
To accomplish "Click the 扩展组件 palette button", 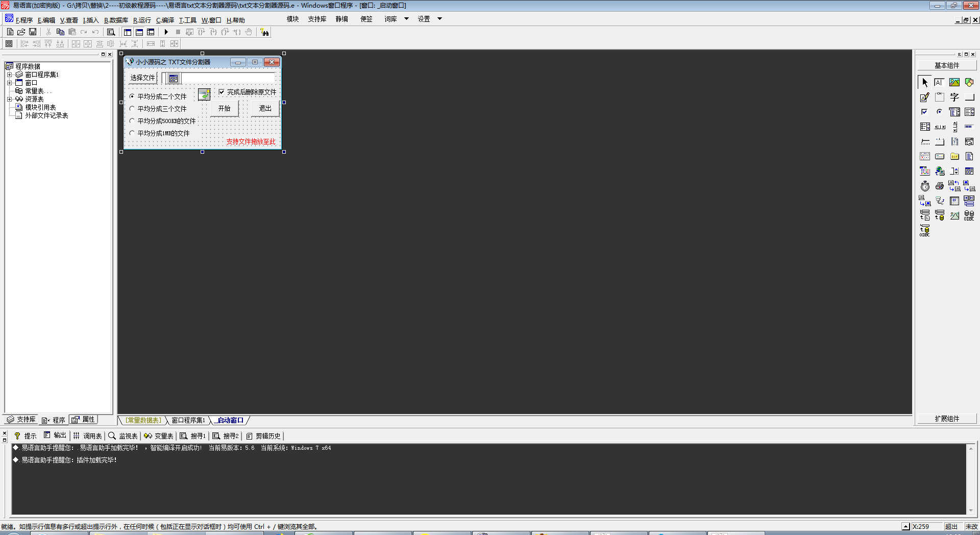I will pos(947,419).
